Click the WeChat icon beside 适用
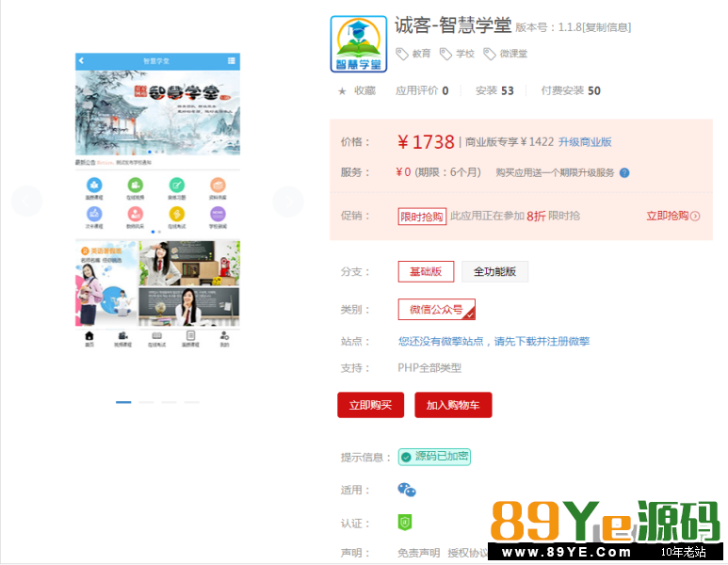 tap(407, 490)
